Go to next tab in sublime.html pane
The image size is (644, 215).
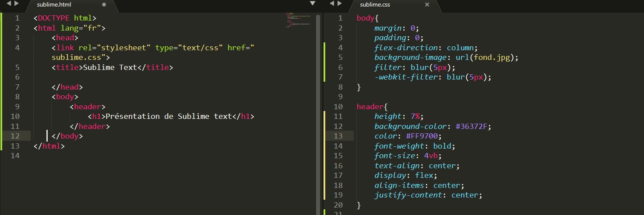click(x=16, y=4)
